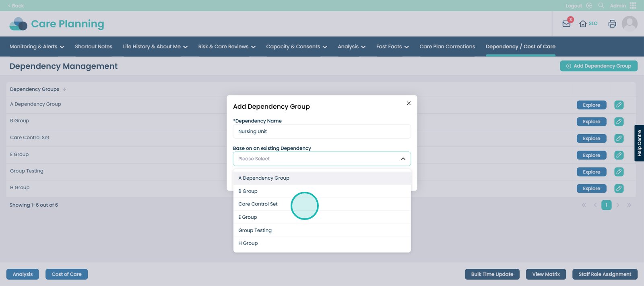Click the SLO home icon
Image resolution: width=644 pixels, height=286 pixels.
click(x=583, y=24)
